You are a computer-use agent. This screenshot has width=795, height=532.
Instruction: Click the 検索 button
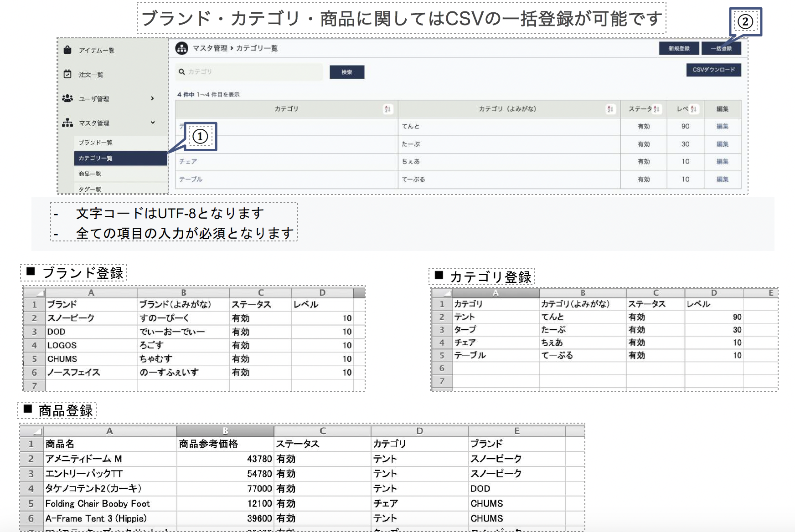(347, 72)
